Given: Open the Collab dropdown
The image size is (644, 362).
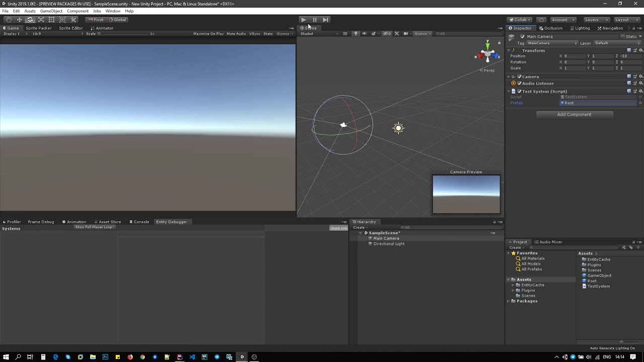Looking at the screenshot, I should [x=520, y=20].
